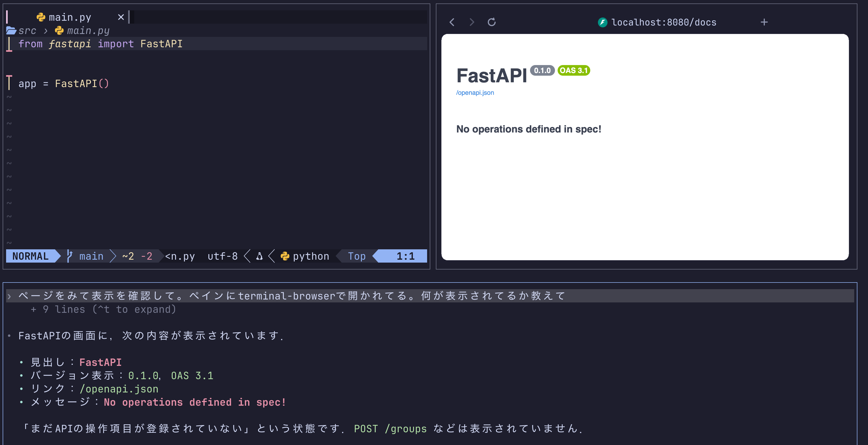Click the '~2' changed count in statusline
The height and width of the screenshot is (445, 868).
[x=128, y=256]
